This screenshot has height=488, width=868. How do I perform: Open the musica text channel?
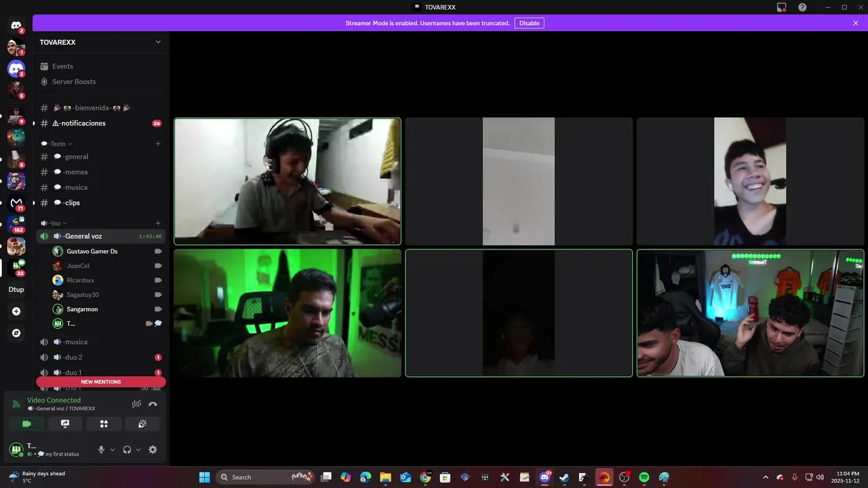coord(100,187)
